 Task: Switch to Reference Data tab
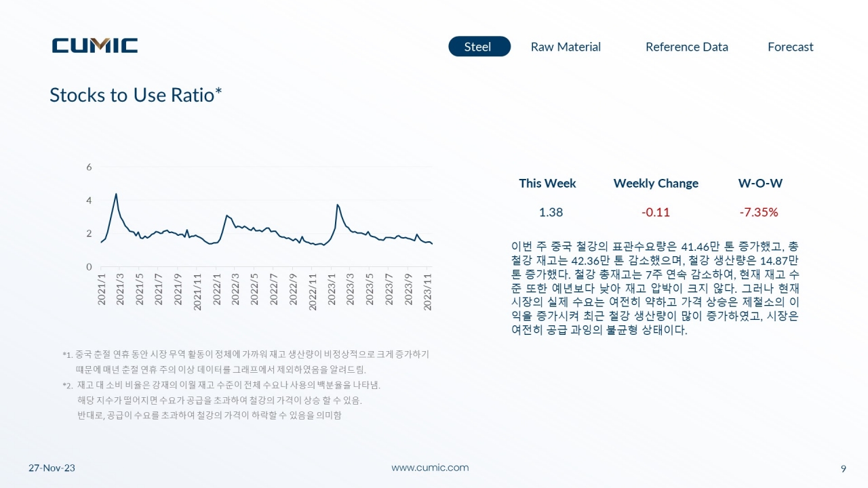coord(687,47)
